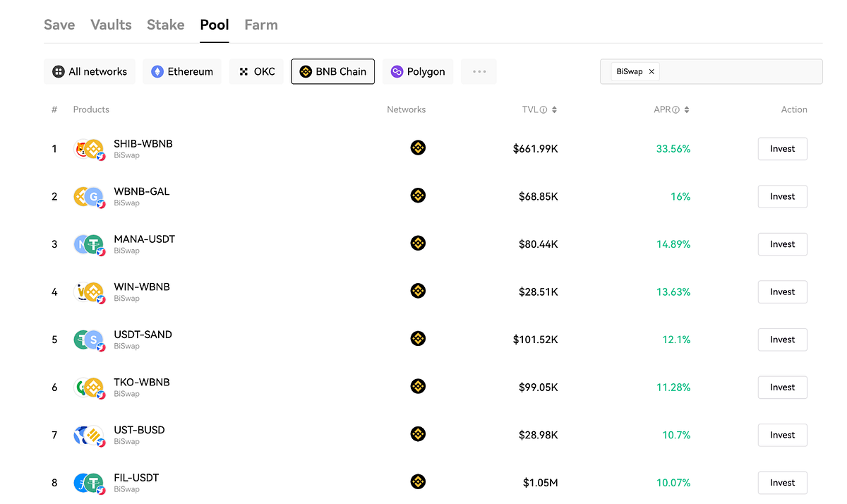Click BNB Chain network icon in TKO-WBNB row
Image resolution: width=847 pixels, height=504 pixels.
pos(418,386)
